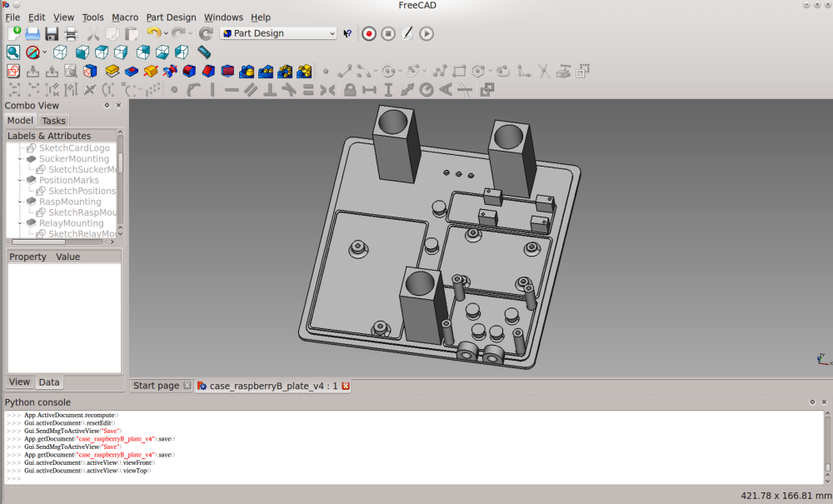Viewport: 833px width, 504px height.
Task: Collapse the PositionMarks tree node
Action: [20, 180]
